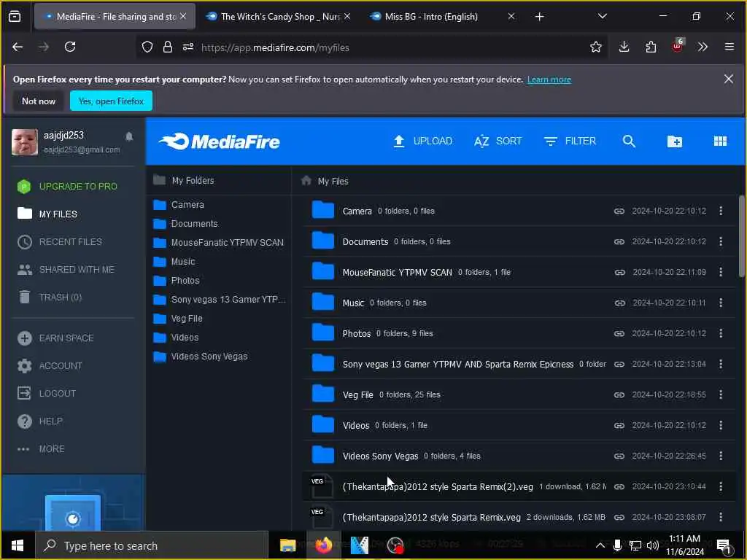Copy share link for Veg File folder

click(619, 394)
